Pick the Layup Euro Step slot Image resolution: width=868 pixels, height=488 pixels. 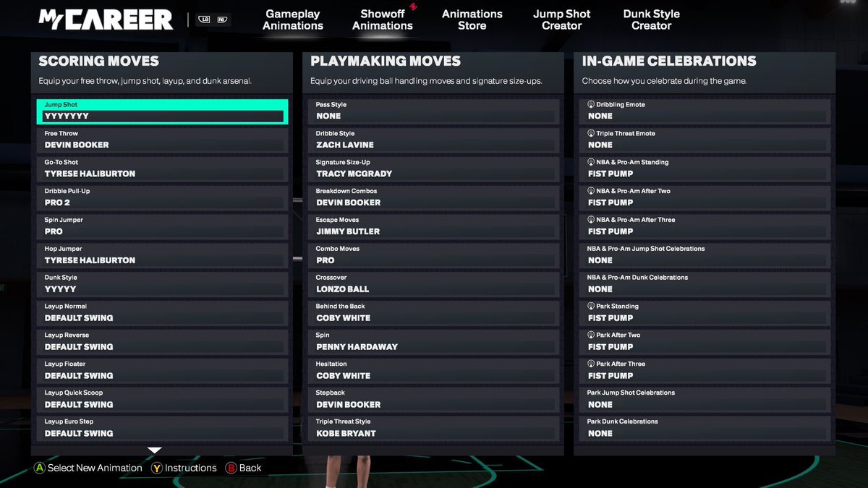pyautogui.click(x=162, y=429)
